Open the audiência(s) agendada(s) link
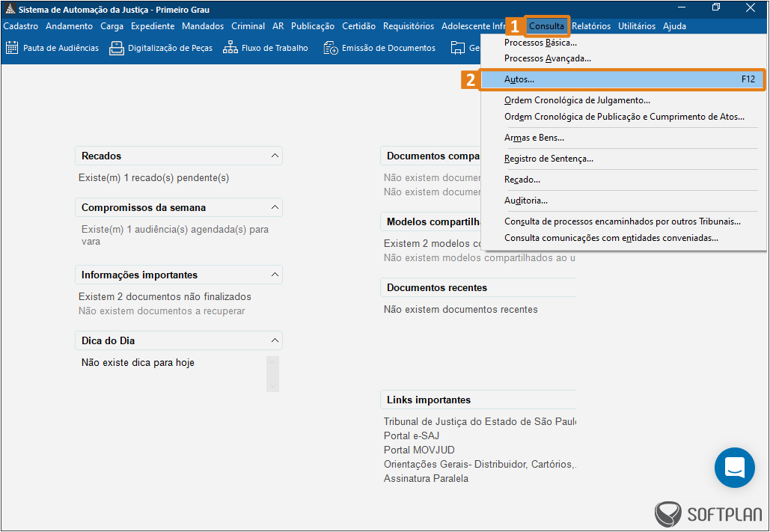The width and height of the screenshot is (770, 532). pos(174,235)
